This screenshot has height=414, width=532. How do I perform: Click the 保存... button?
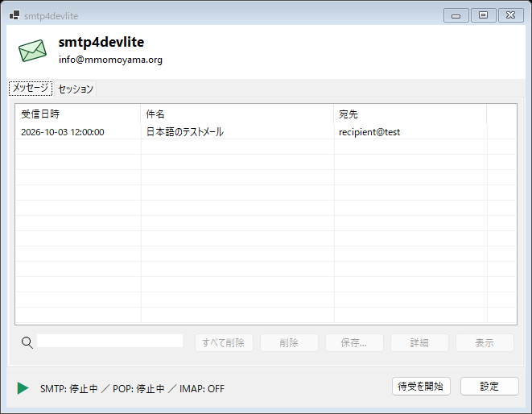coord(354,342)
